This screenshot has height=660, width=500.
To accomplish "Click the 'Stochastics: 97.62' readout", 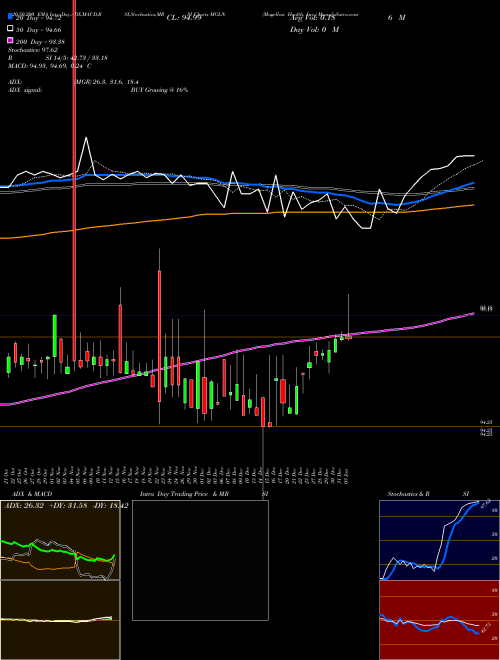I will pyautogui.click(x=32, y=50).
